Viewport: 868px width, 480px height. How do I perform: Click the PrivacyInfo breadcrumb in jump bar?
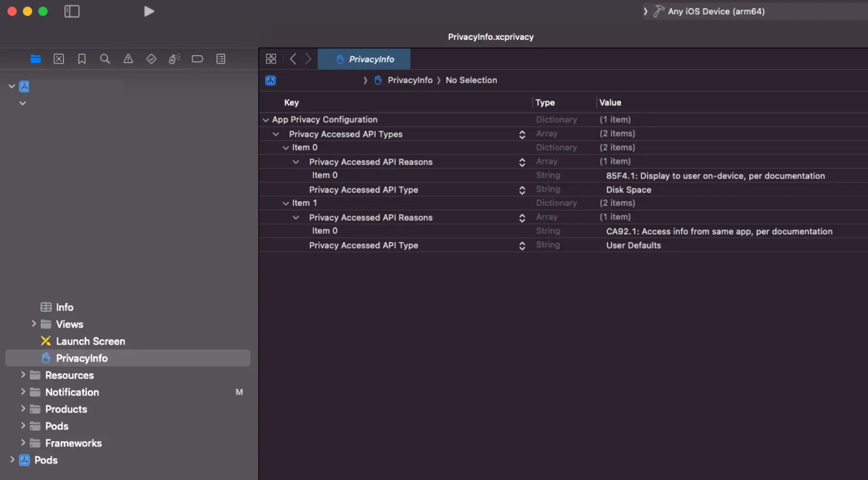(409, 80)
